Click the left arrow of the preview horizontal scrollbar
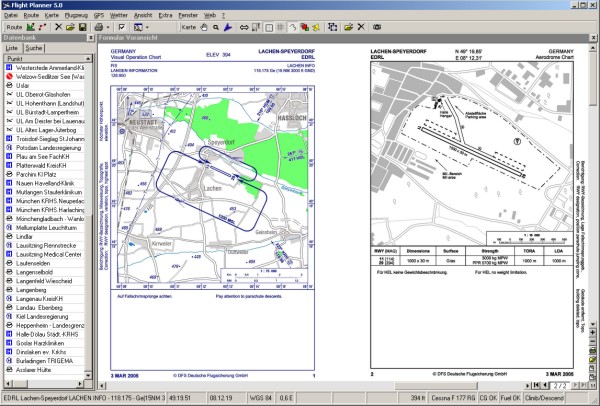Screen dimensions: 600x406 (x=102, y=386)
